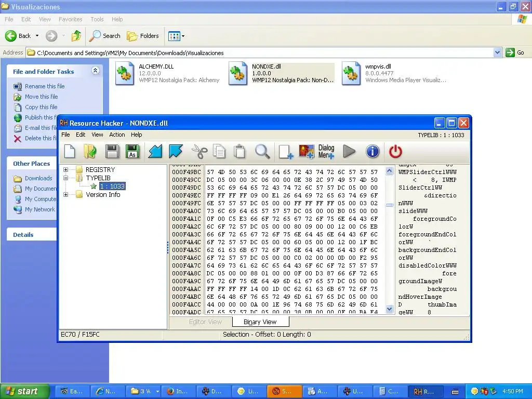Select wmpvis.dll file icon in Explorer
Image resolution: width=532 pixels, height=399 pixels.
click(351, 73)
